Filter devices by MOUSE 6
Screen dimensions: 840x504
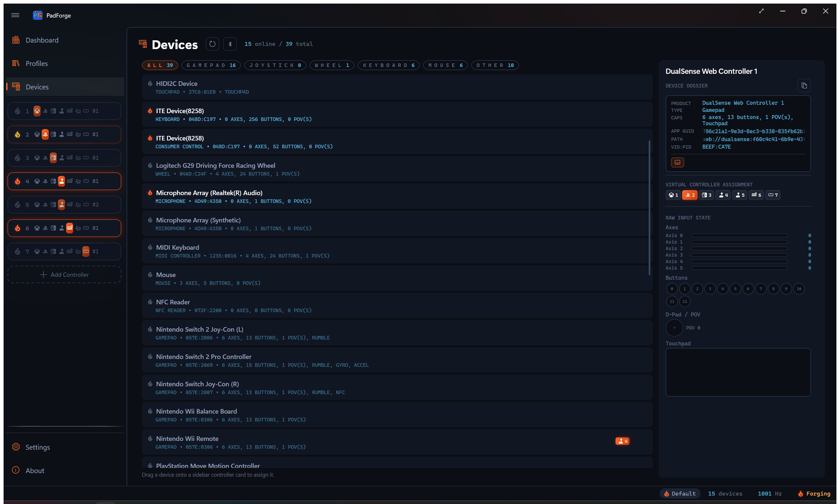[445, 65]
